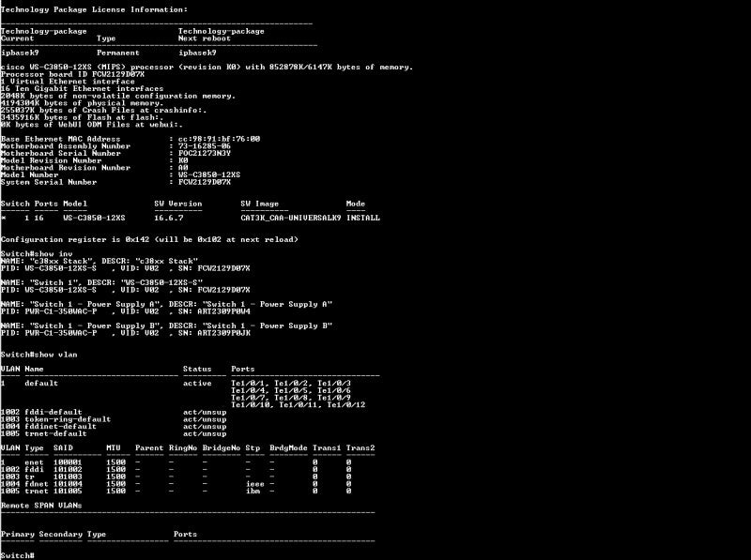The width and height of the screenshot is (751, 560).
Task: Click 'Next reboot' column header
Action: point(204,38)
